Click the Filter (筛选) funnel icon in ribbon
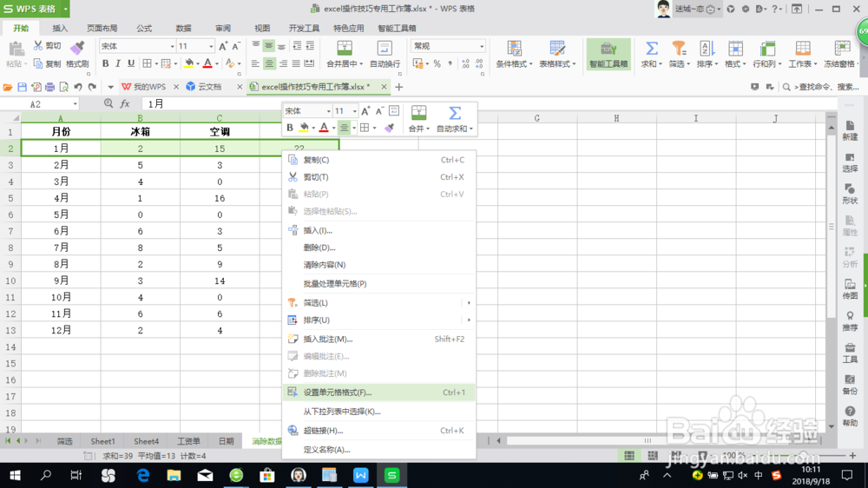 (x=678, y=48)
